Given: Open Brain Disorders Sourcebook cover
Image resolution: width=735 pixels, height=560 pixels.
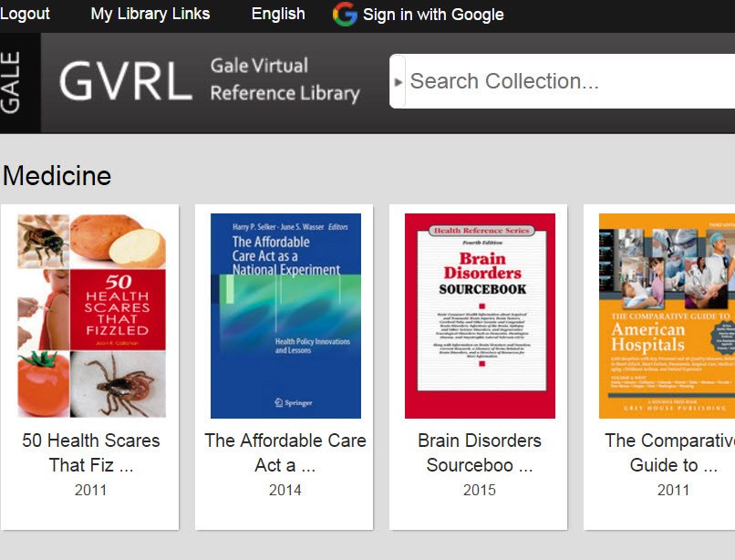Looking at the screenshot, I should coord(480,316).
